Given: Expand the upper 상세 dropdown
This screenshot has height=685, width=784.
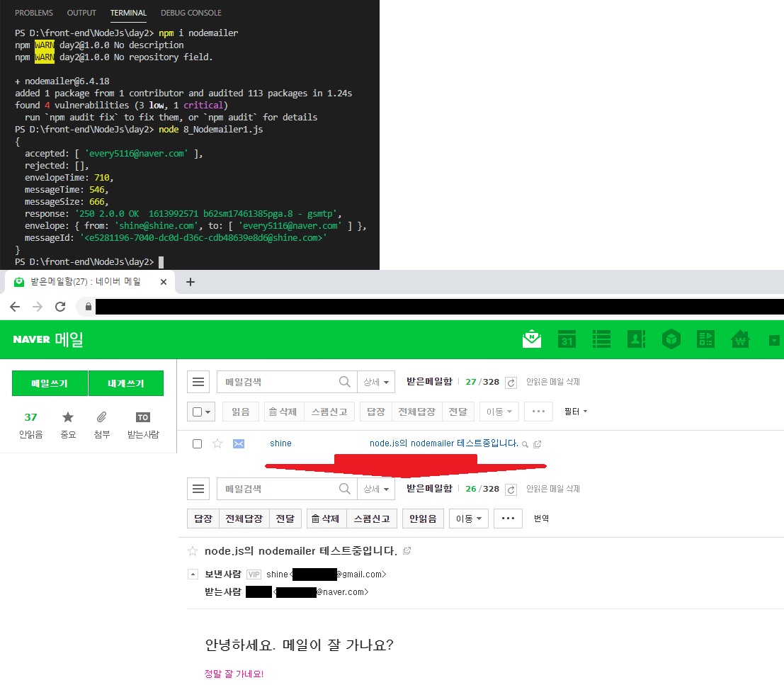Looking at the screenshot, I should [376, 382].
